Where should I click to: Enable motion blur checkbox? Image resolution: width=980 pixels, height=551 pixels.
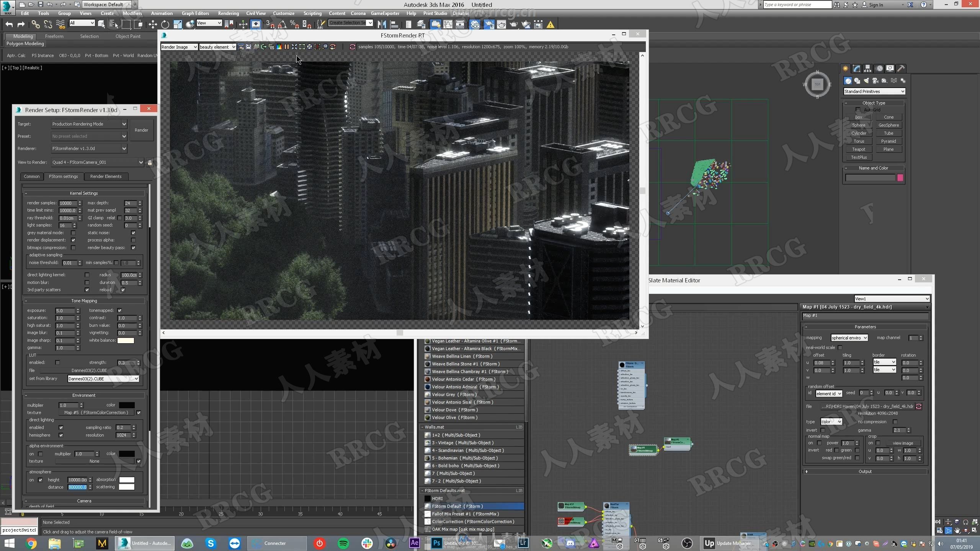(87, 282)
